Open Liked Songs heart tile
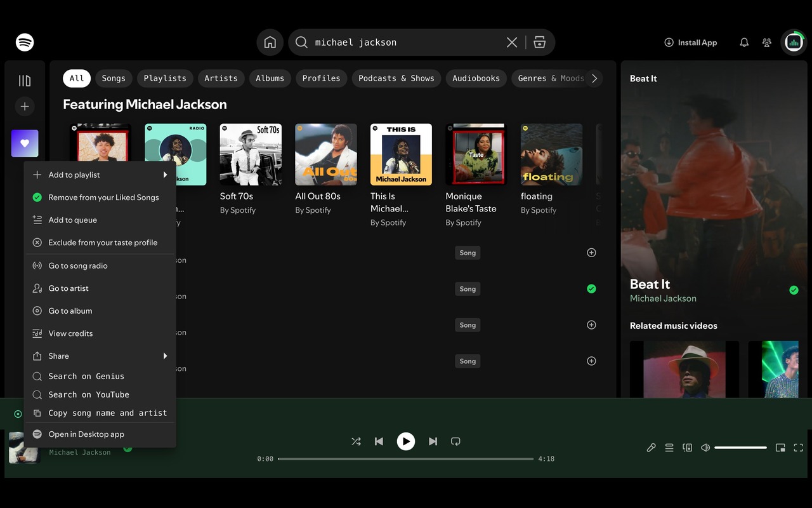812x508 pixels. point(25,144)
